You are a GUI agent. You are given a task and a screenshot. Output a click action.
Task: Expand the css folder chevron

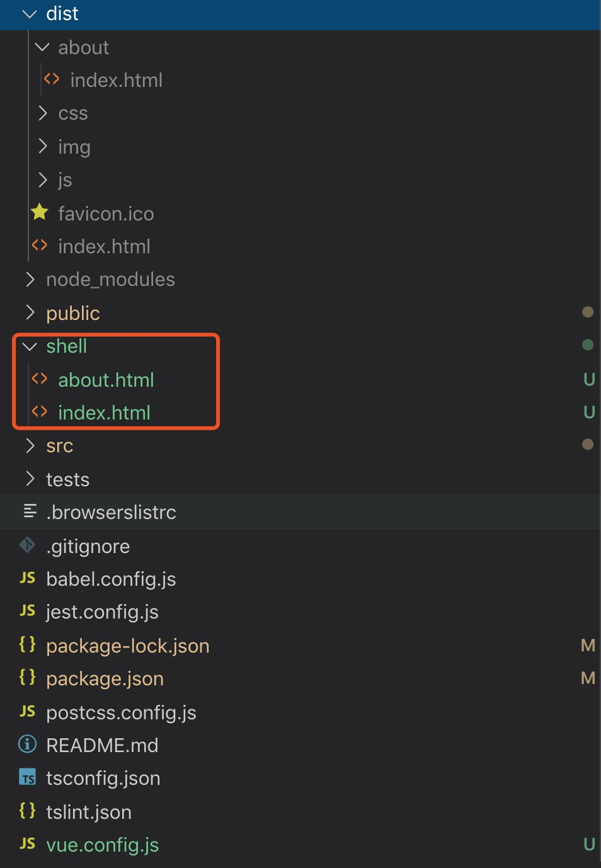pos(42,113)
